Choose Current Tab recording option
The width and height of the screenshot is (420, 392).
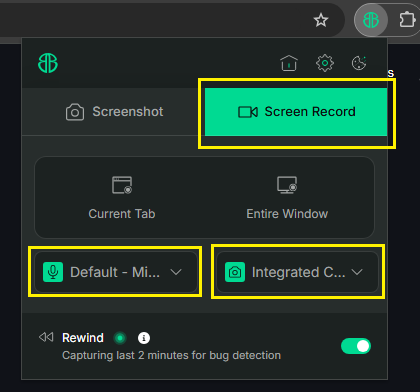point(122,198)
